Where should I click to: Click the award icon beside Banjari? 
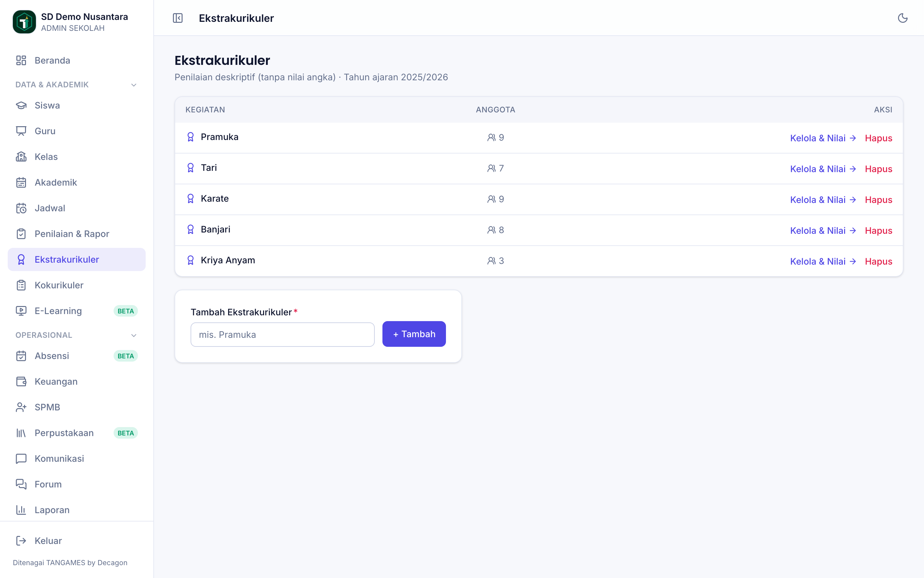(191, 229)
